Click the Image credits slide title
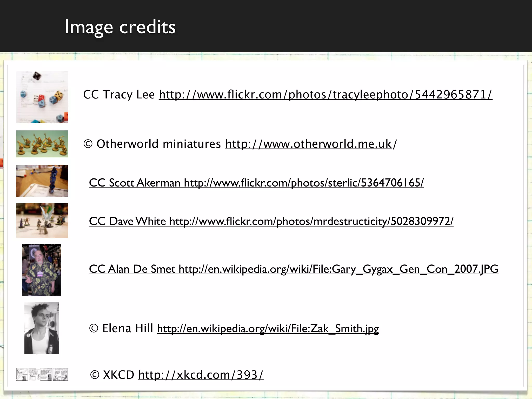The image size is (532, 399). [x=120, y=27]
